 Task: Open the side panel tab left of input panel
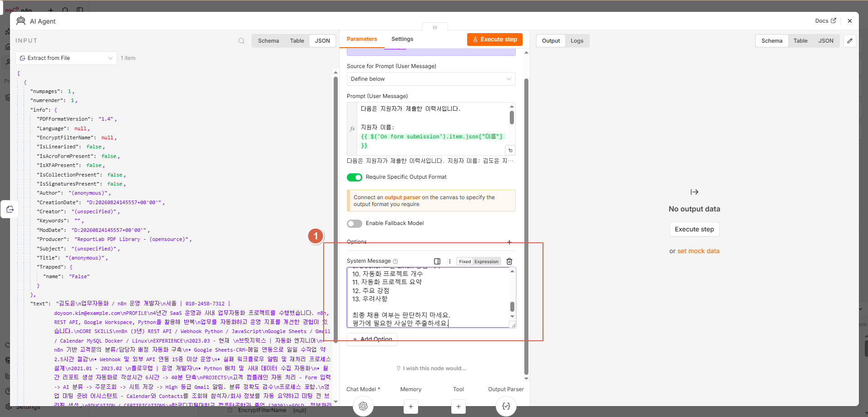10,209
